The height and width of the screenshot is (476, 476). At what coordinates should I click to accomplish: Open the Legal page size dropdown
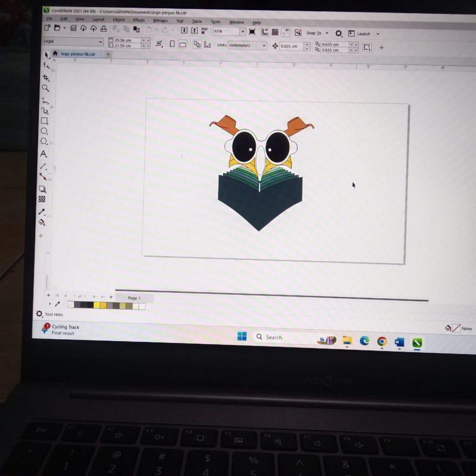click(x=100, y=42)
